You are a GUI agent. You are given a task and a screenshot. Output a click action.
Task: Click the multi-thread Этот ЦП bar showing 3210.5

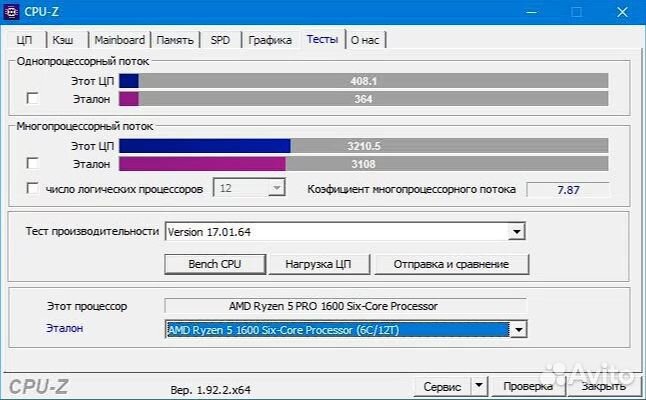pyautogui.click(x=363, y=146)
